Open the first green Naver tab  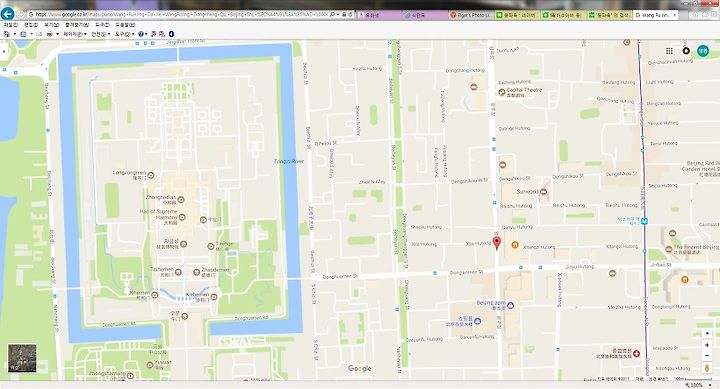[517, 15]
